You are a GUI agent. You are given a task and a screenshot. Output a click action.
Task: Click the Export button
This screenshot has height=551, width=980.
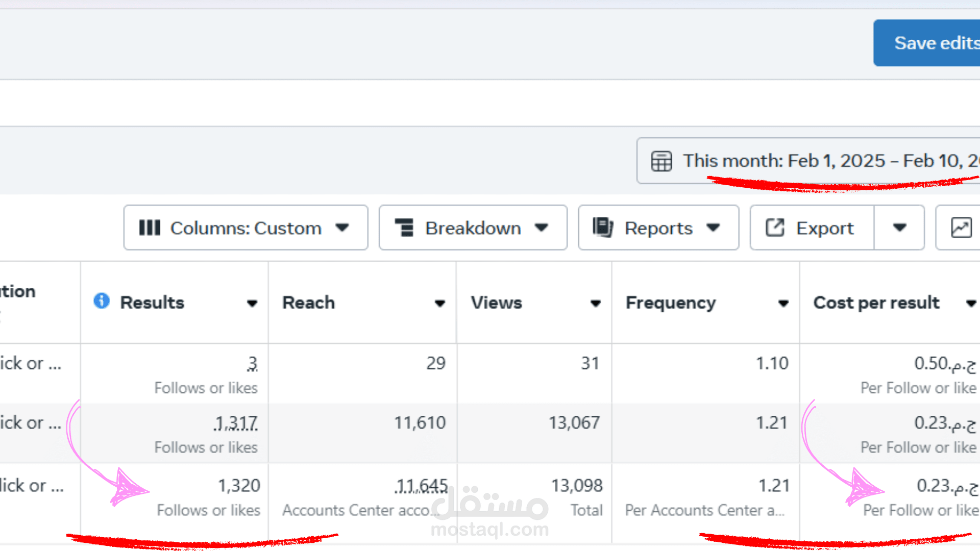tap(812, 228)
